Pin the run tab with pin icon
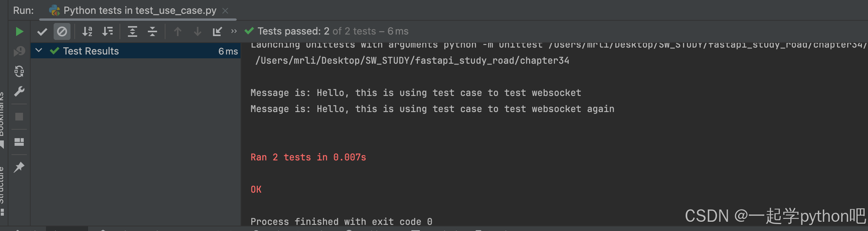Screen dimensions: 868x231 (19, 167)
